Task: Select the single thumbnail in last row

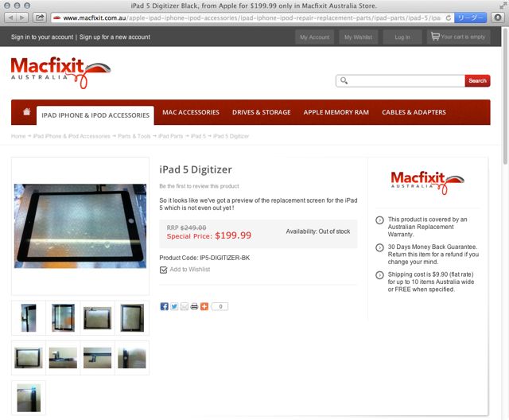Action: tap(29, 398)
